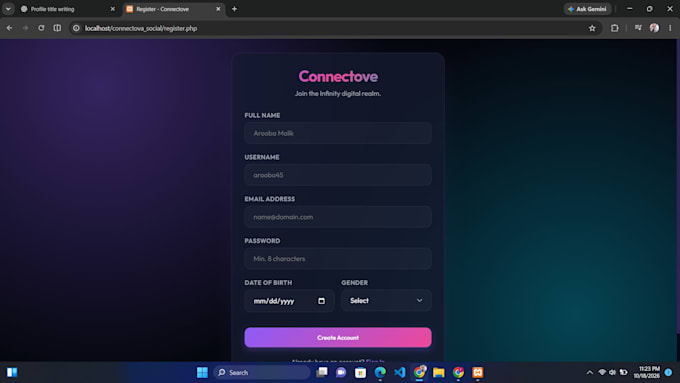Image resolution: width=680 pixels, height=383 pixels.
Task: Focus the Email Address field
Action: 338,217
